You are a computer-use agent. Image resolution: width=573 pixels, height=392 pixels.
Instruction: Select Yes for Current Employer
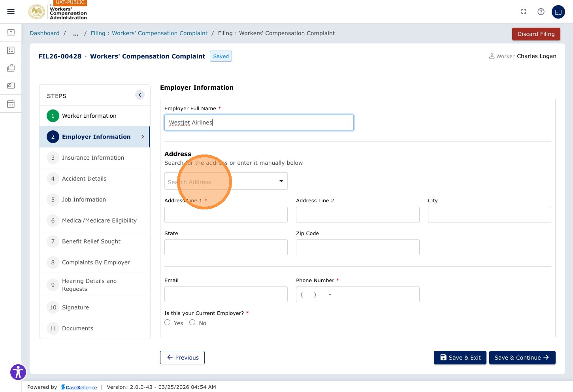[x=168, y=322]
